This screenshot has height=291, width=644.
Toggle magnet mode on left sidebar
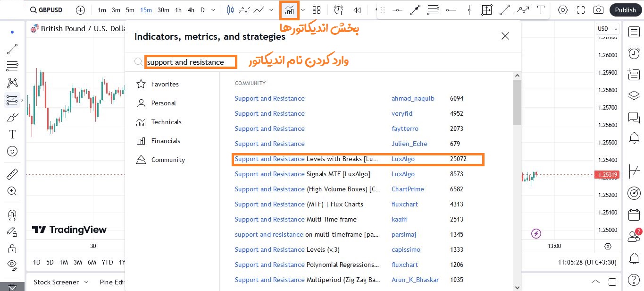click(12, 214)
